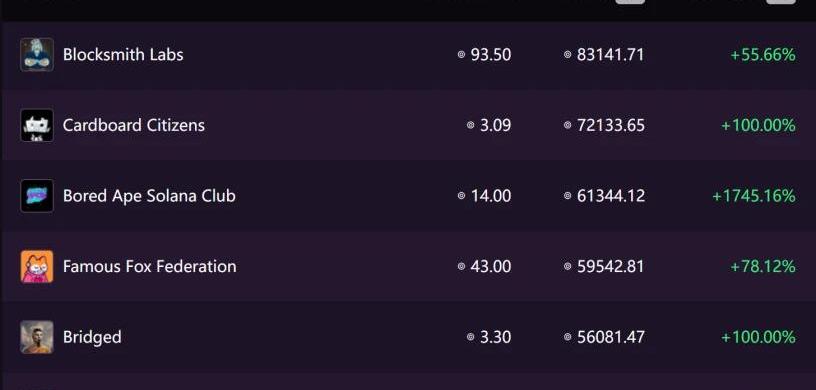
Task: Click the SOL icon beside 3.30 price
Action: tap(470, 337)
